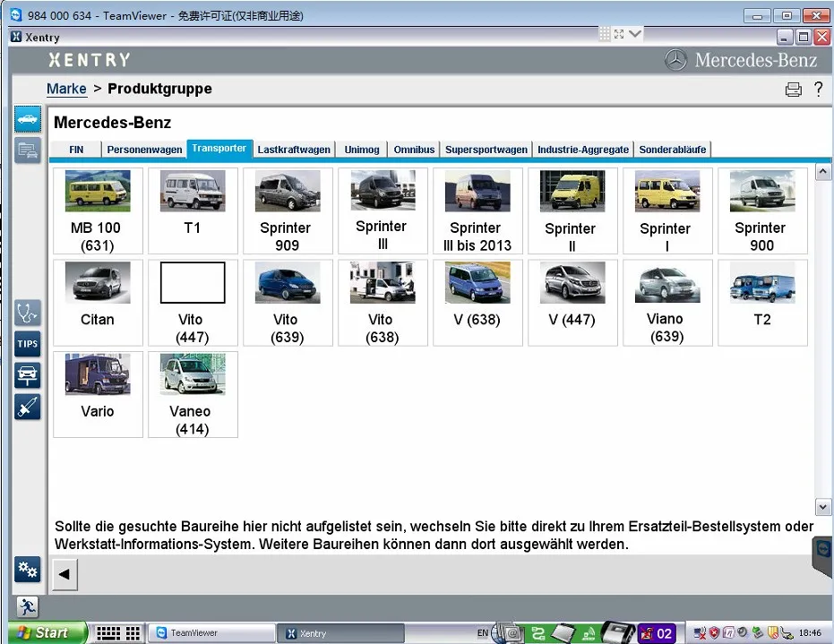Open the stethoscope diagnosis icon

click(28, 313)
